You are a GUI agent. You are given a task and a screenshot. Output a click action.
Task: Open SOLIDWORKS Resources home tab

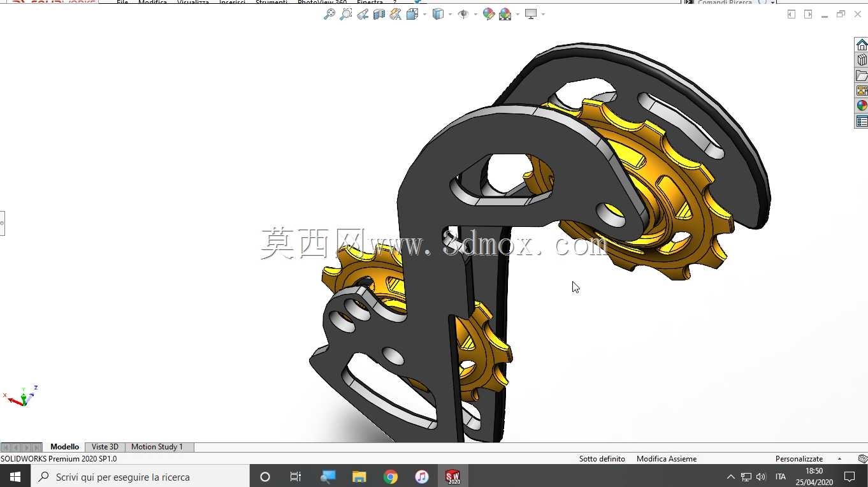[862, 45]
